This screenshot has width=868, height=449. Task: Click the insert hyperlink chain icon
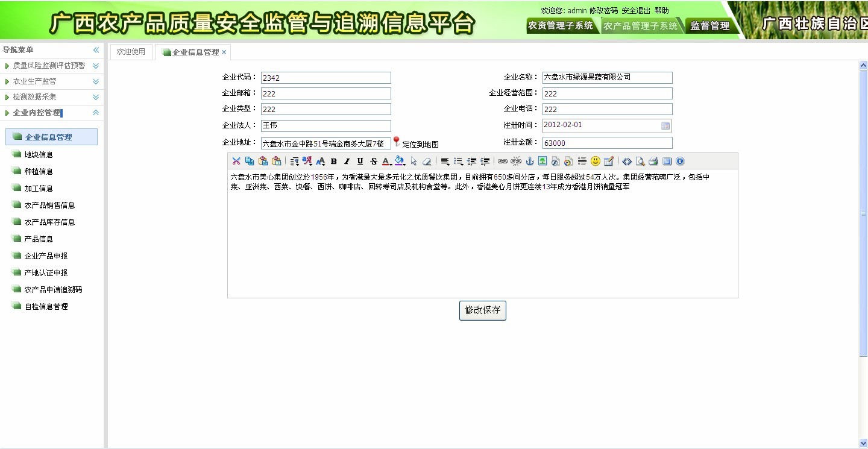click(502, 161)
